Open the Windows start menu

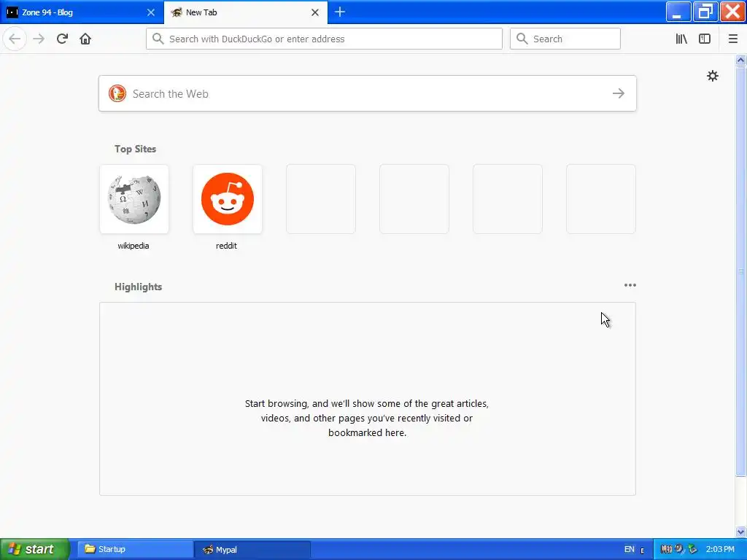(34, 549)
